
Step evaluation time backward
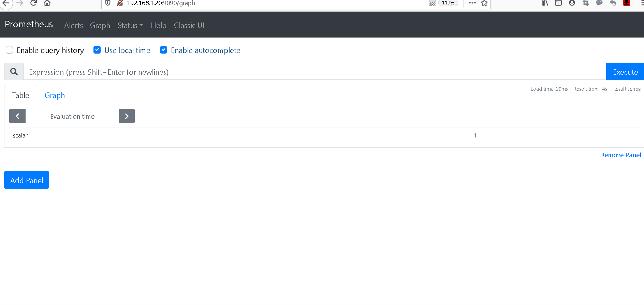pos(17,116)
